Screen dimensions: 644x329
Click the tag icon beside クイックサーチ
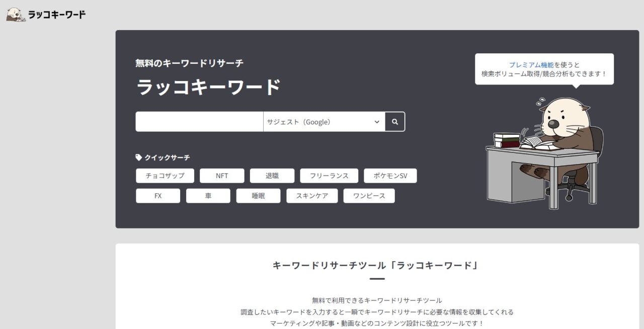point(139,157)
